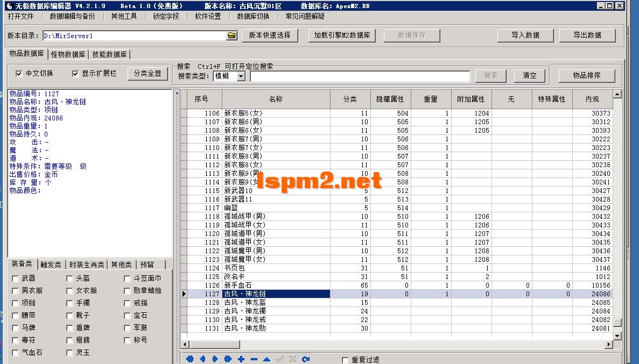639x364 pixels.
Task: Go to next record arrow
Action: (215, 359)
